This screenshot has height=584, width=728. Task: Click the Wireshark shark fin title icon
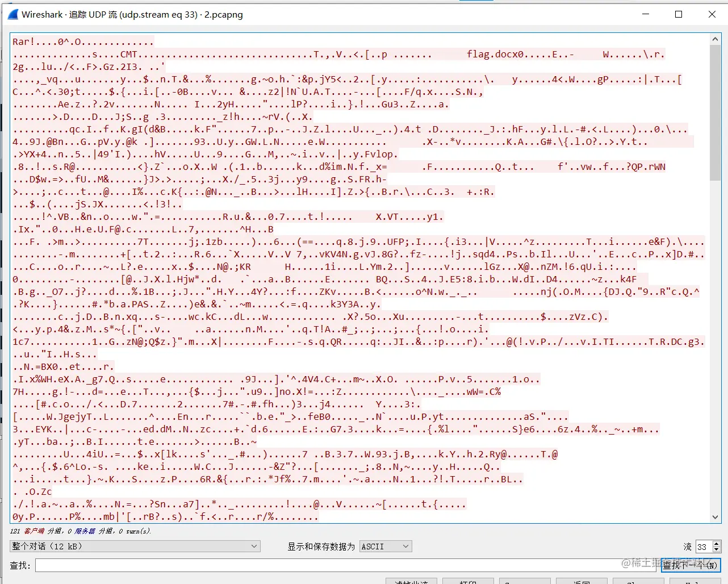click(x=12, y=15)
